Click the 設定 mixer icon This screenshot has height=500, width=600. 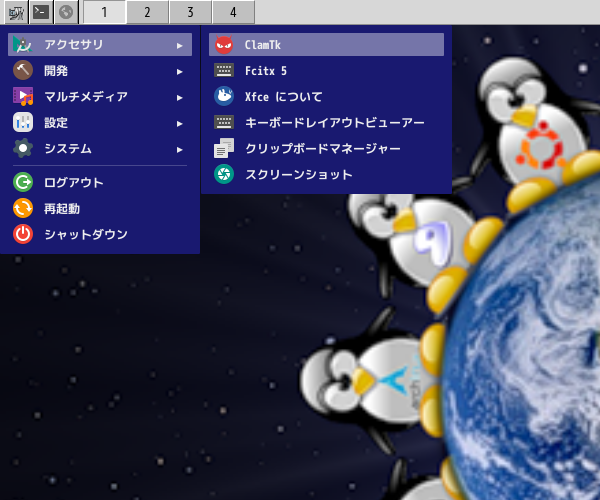23,122
